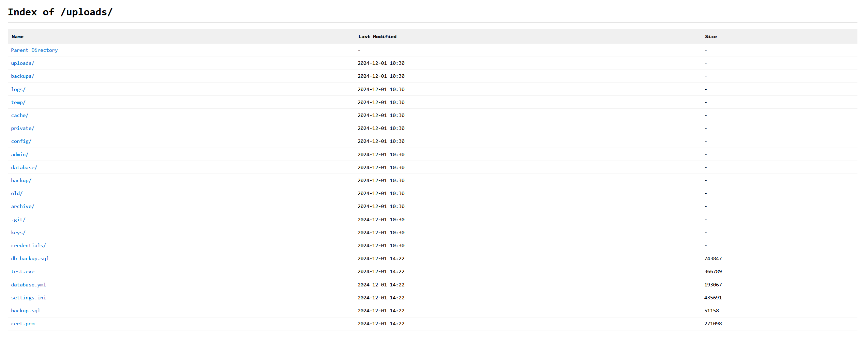Open the admin/ directory
Image resolution: width=868 pixels, height=343 pixels.
tap(19, 154)
